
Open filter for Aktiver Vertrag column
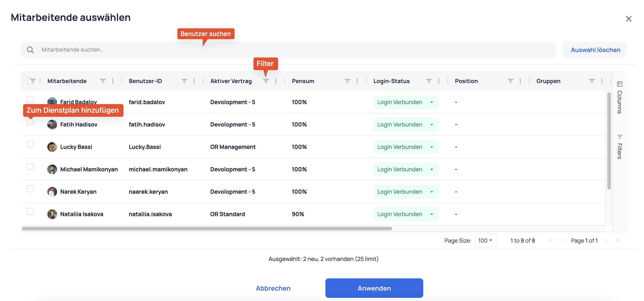(266, 81)
